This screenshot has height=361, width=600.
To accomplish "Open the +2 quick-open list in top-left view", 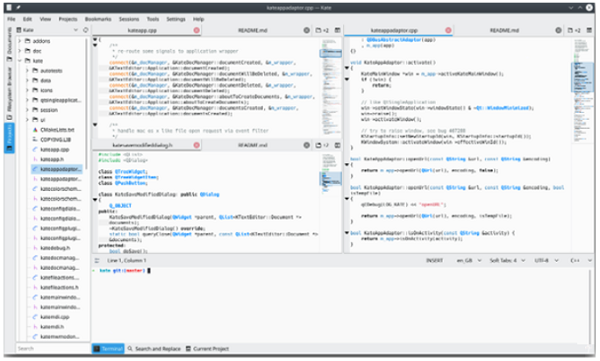I will point(322,30).
